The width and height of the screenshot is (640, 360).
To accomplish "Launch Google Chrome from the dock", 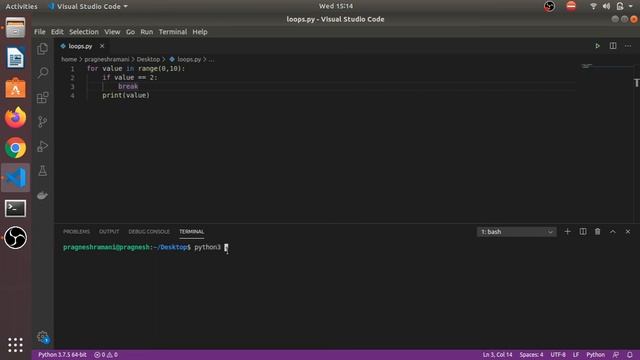I will point(16,148).
